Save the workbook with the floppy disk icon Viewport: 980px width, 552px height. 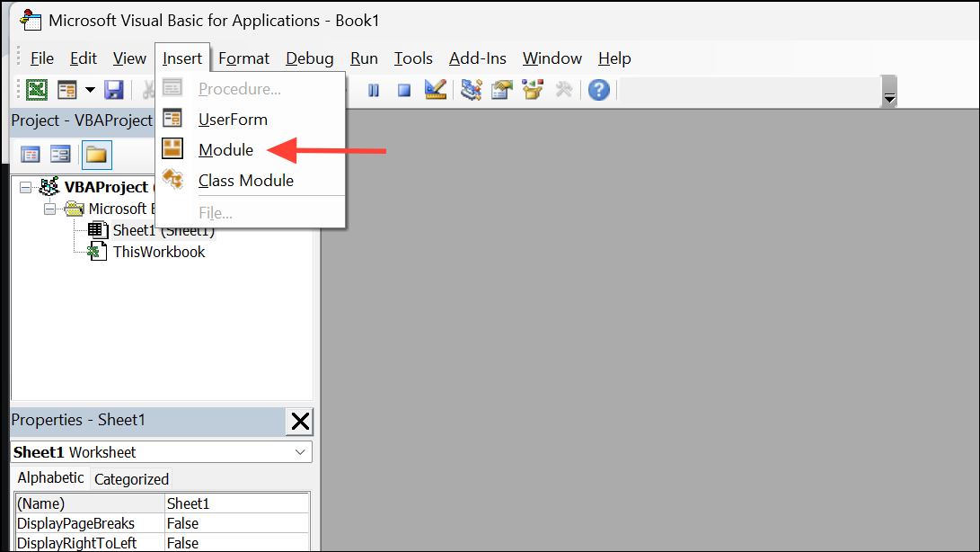(114, 90)
